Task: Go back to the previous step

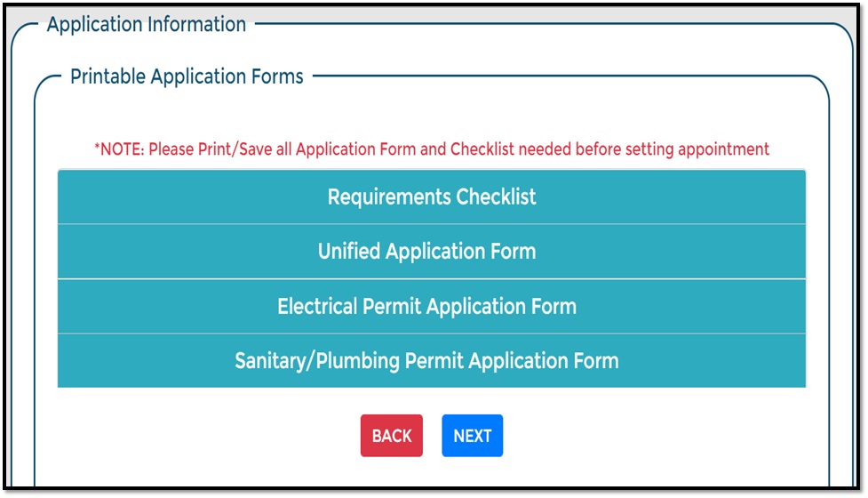Action: pyautogui.click(x=392, y=436)
